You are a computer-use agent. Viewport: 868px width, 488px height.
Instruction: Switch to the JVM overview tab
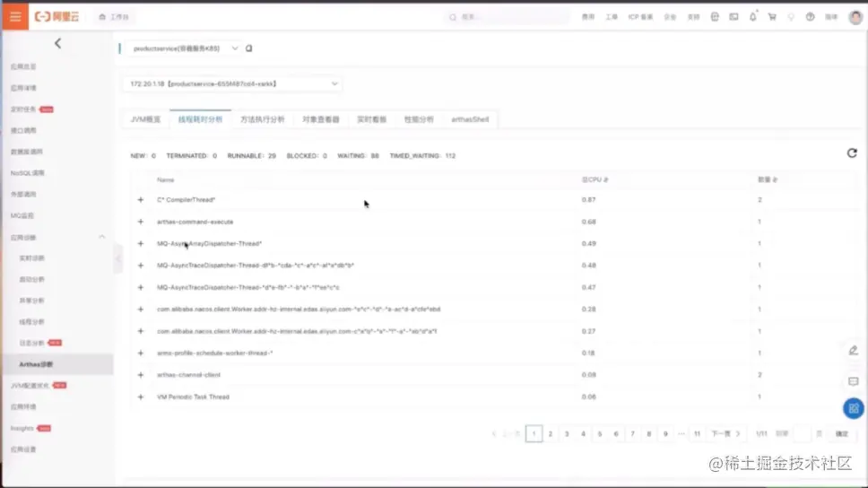(x=145, y=119)
